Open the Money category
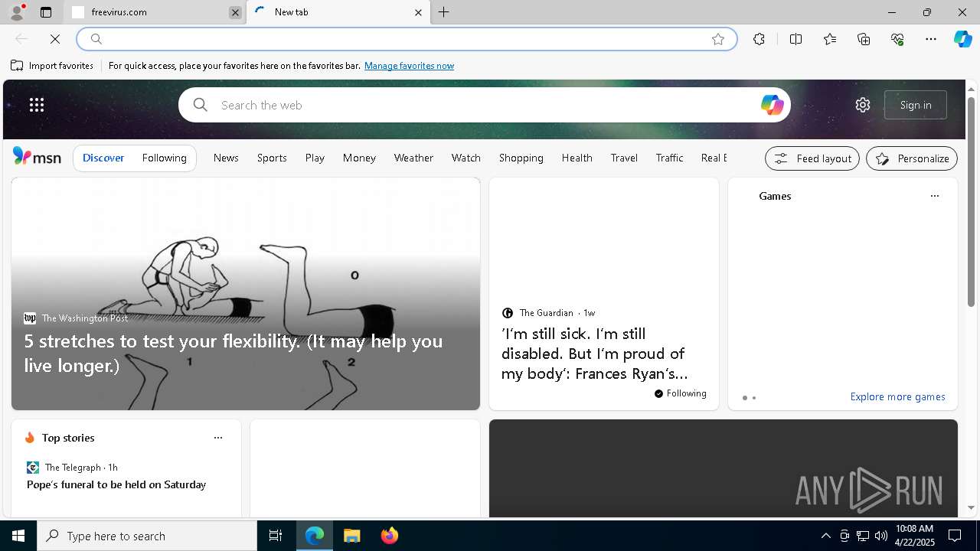 coord(359,158)
